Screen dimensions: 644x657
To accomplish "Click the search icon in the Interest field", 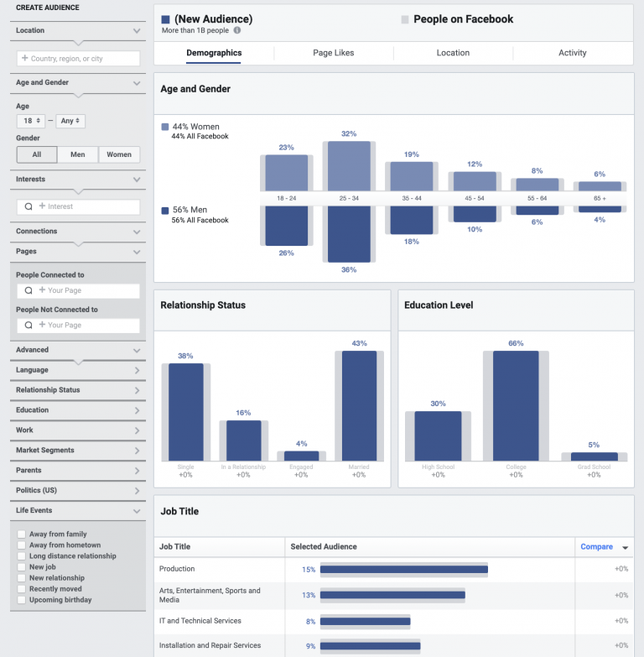I will 29,206.
